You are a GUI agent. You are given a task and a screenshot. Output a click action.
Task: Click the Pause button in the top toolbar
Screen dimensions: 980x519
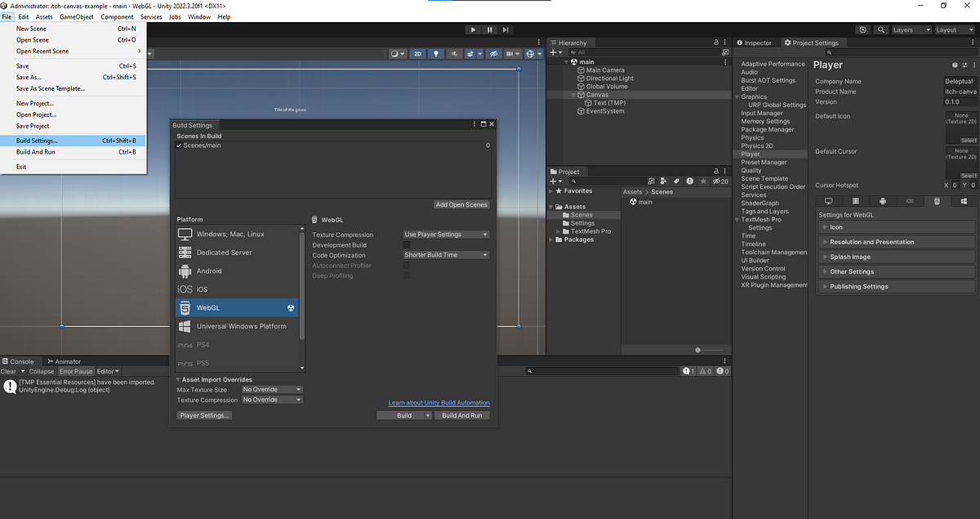489,29
